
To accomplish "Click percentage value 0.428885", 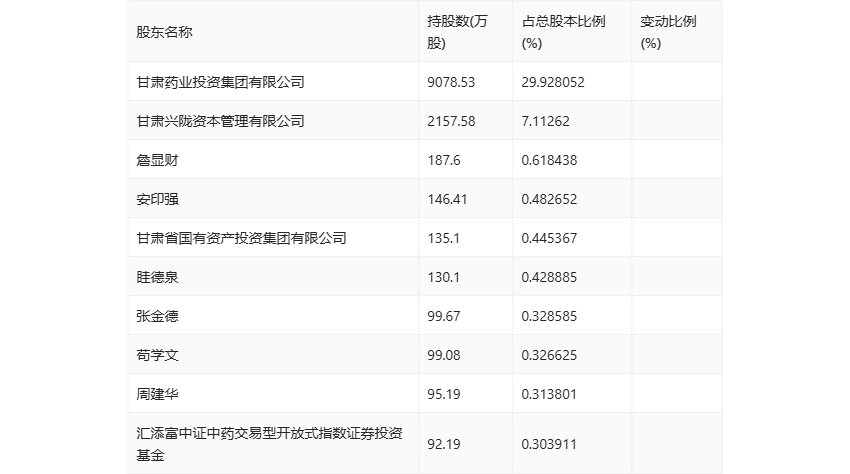I will pyautogui.click(x=549, y=277).
